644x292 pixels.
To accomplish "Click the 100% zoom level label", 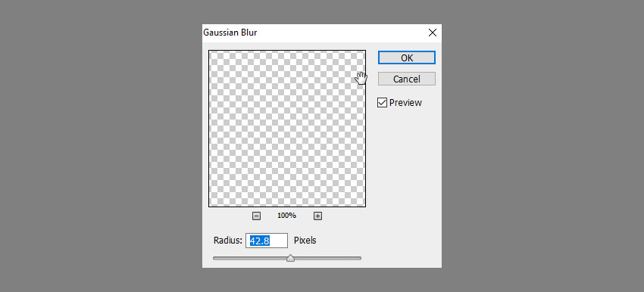I will 286,216.
